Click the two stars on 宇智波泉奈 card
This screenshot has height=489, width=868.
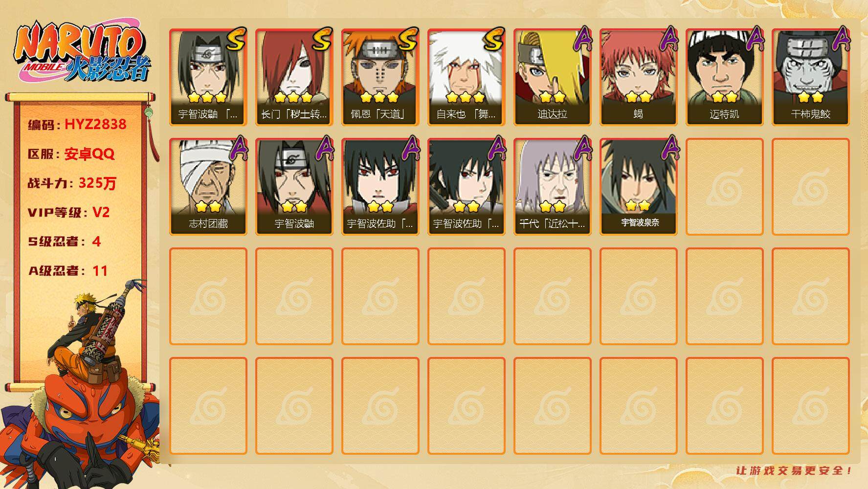point(638,205)
